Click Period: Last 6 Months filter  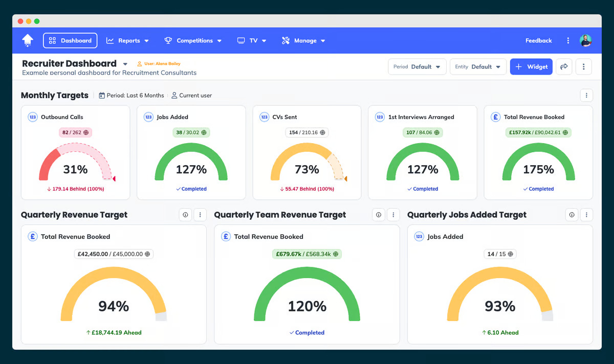pyautogui.click(x=131, y=95)
